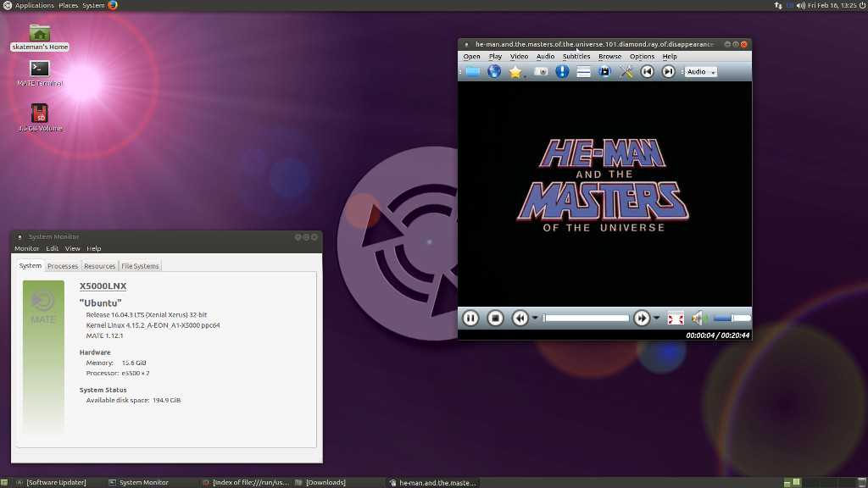Click the clock showing Fri Feb 16, 13:25
This screenshot has height=488, width=868.
(x=832, y=6)
